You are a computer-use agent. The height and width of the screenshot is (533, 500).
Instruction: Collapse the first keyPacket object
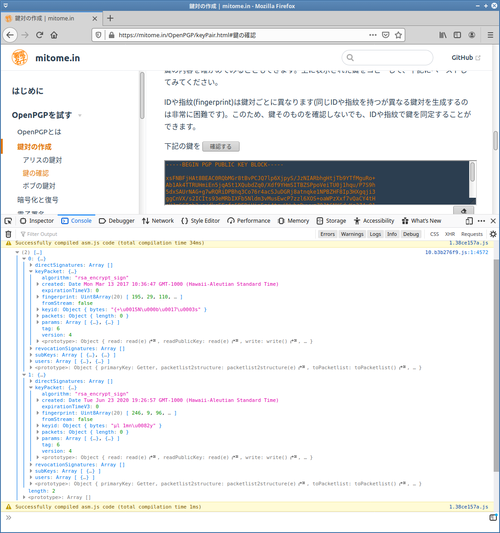tap(31, 271)
